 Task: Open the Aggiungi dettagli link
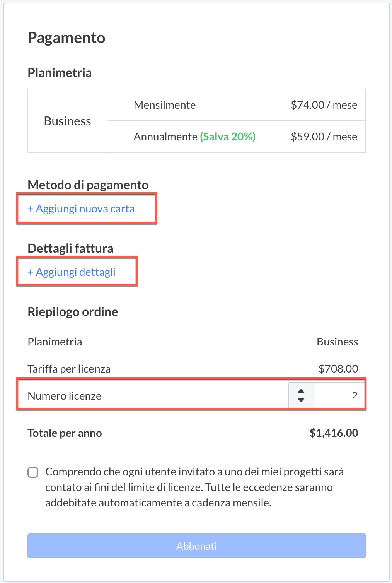[72, 272]
